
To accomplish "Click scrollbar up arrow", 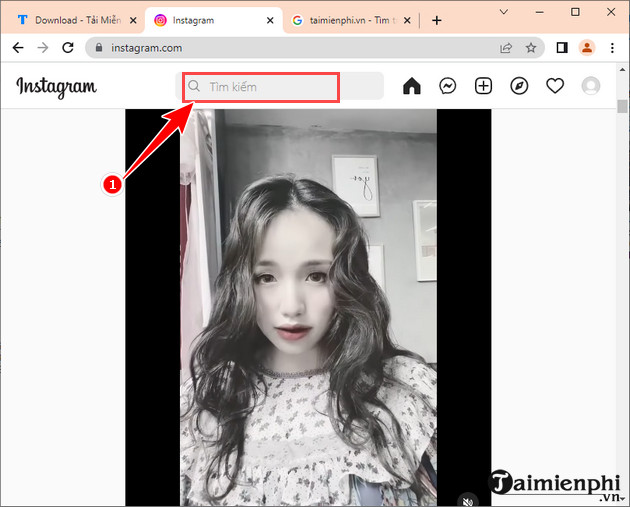I will [x=622, y=69].
